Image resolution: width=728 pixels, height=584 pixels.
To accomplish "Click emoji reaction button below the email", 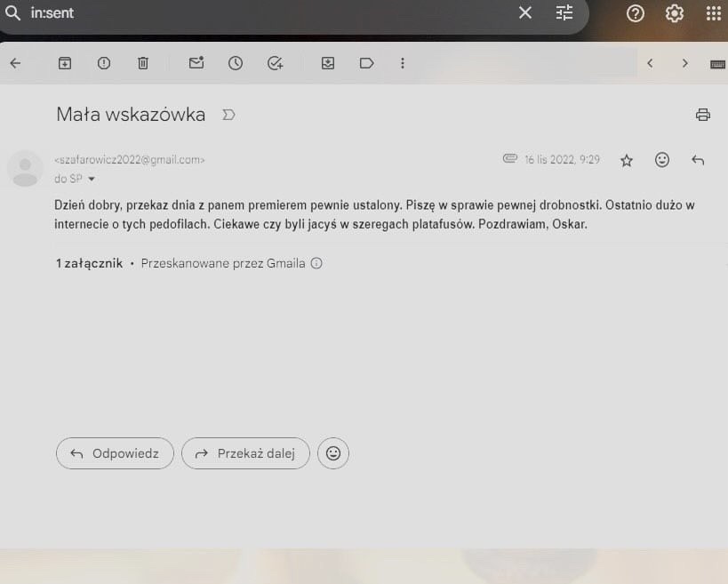I will click(x=333, y=453).
